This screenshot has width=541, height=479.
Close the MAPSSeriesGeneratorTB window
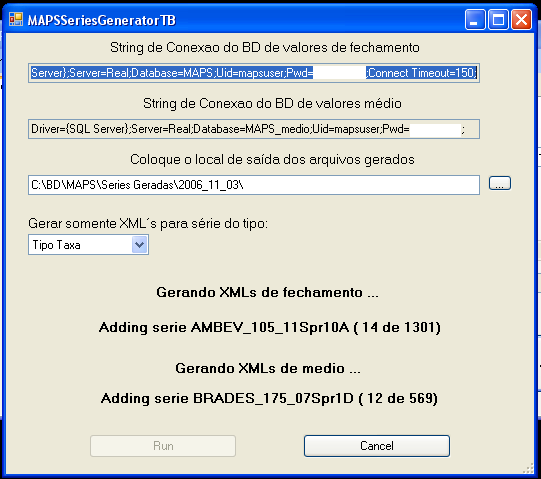pos(521,19)
